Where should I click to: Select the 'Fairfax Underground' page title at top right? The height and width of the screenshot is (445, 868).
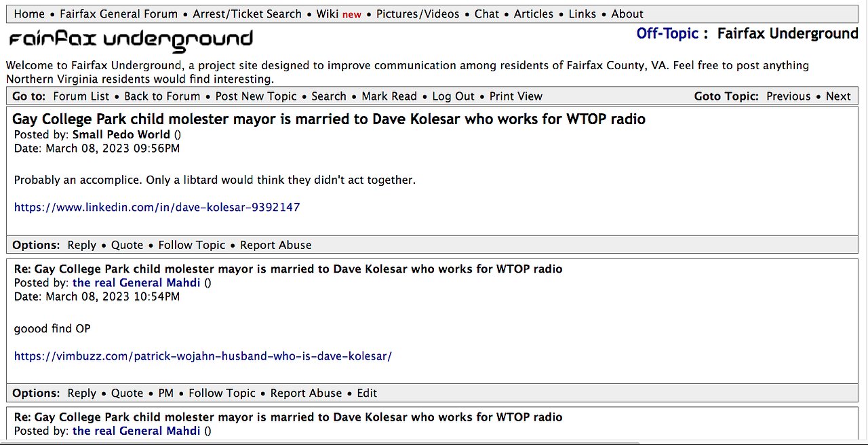(788, 34)
